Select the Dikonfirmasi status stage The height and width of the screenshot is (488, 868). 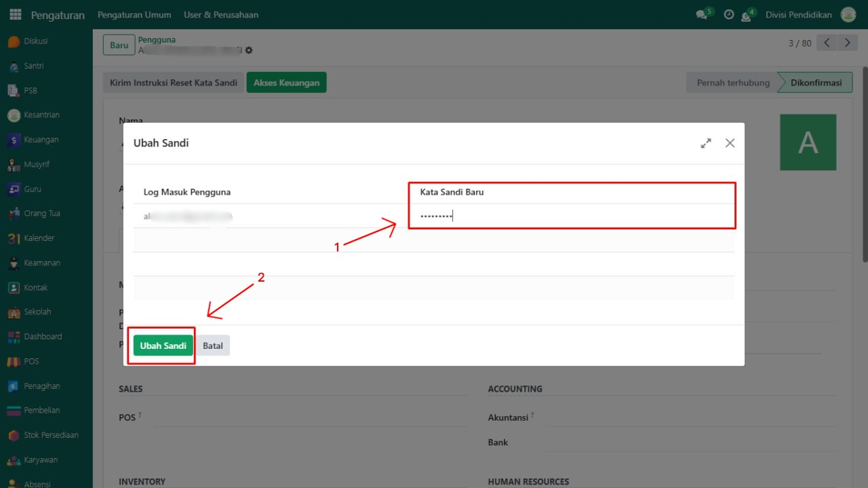tap(816, 83)
